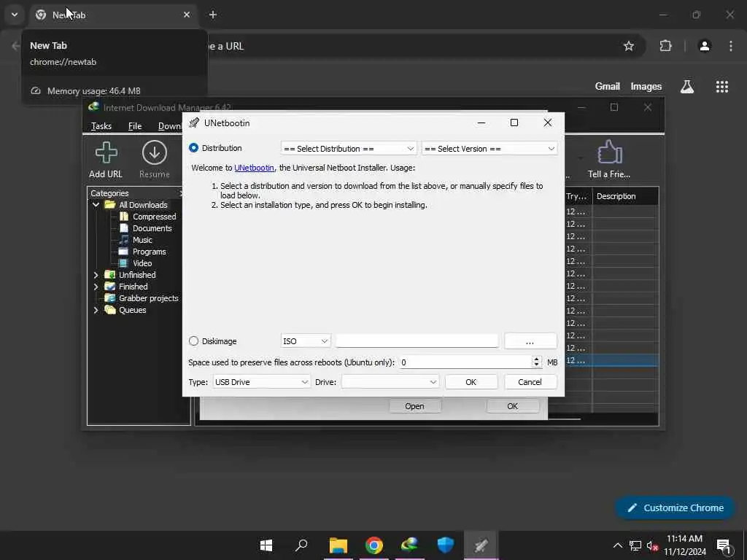This screenshot has height=560, width=747.
Task: Click the Images link
Action: (x=646, y=86)
